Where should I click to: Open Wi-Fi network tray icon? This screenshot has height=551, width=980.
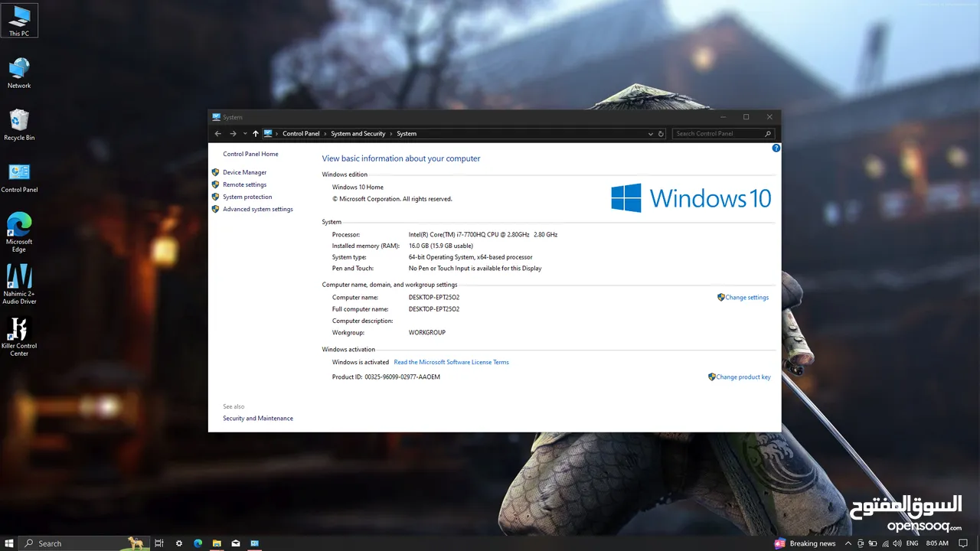[885, 543]
